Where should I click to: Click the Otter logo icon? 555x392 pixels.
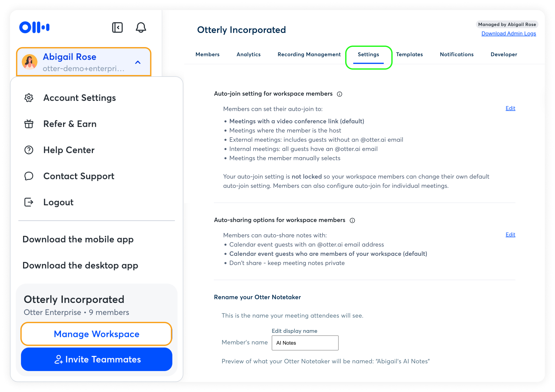click(34, 27)
